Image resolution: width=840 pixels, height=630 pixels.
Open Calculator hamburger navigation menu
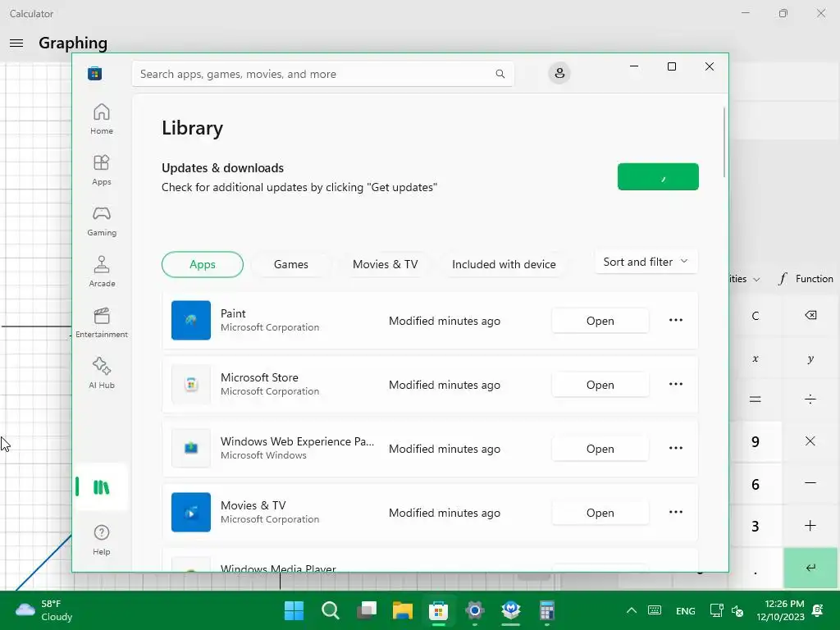pyautogui.click(x=16, y=43)
